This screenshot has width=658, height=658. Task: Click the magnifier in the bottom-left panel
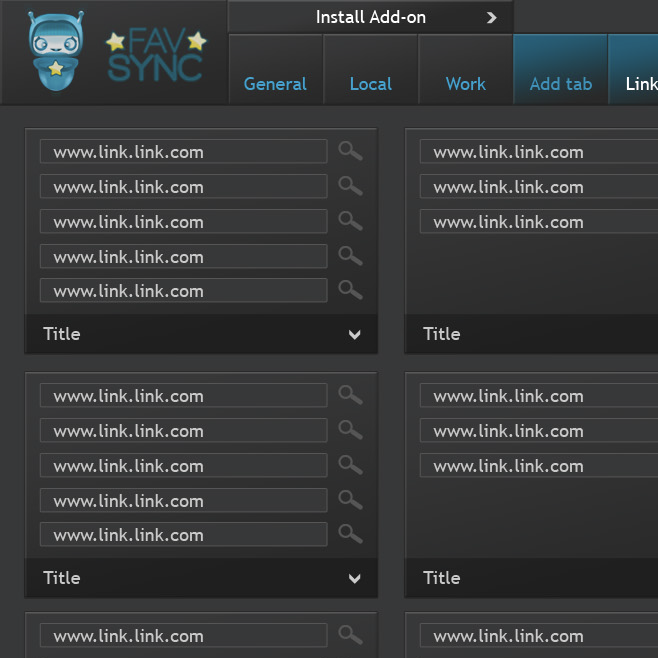(x=350, y=635)
